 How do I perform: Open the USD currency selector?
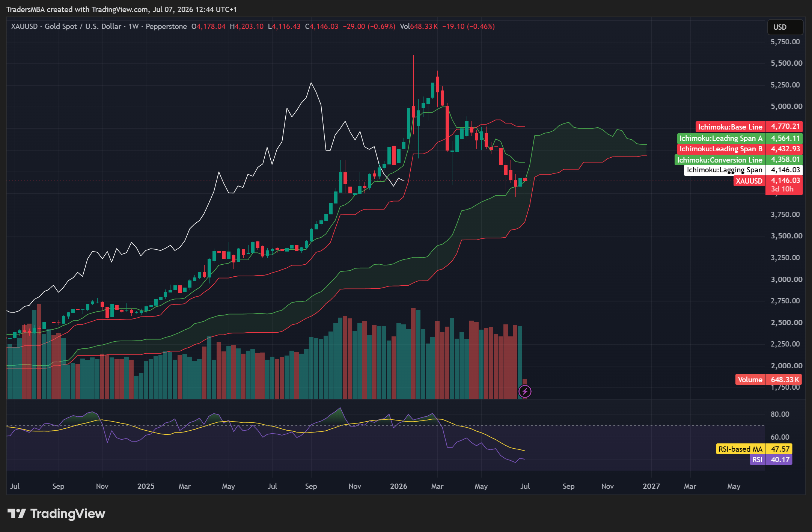point(785,27)
